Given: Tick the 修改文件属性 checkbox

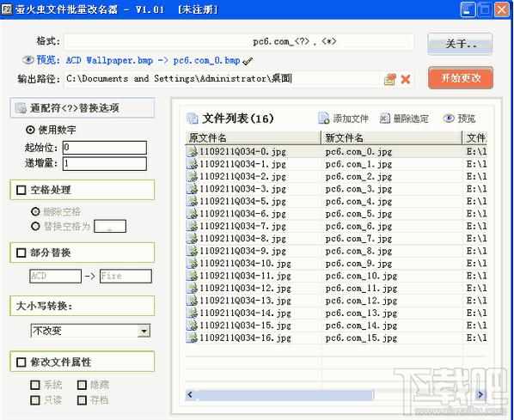Looking at the screenshot, I should pyautogui.click(x=21, y=362).
